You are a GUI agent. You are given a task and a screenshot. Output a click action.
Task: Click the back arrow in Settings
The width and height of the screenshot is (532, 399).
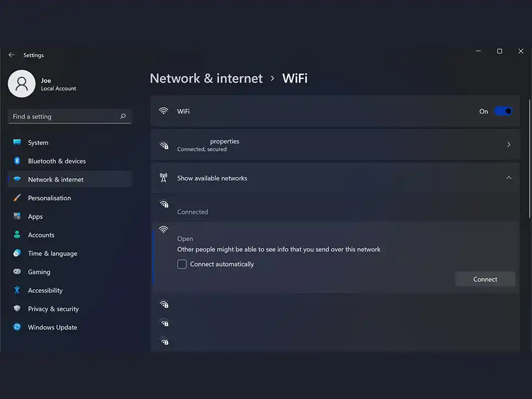click(x=12, y=55)
